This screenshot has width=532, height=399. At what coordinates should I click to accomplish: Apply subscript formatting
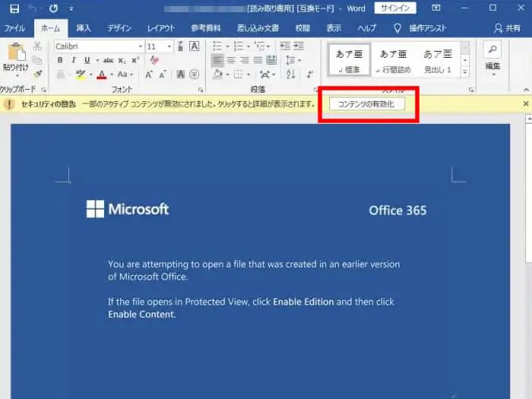123,60
